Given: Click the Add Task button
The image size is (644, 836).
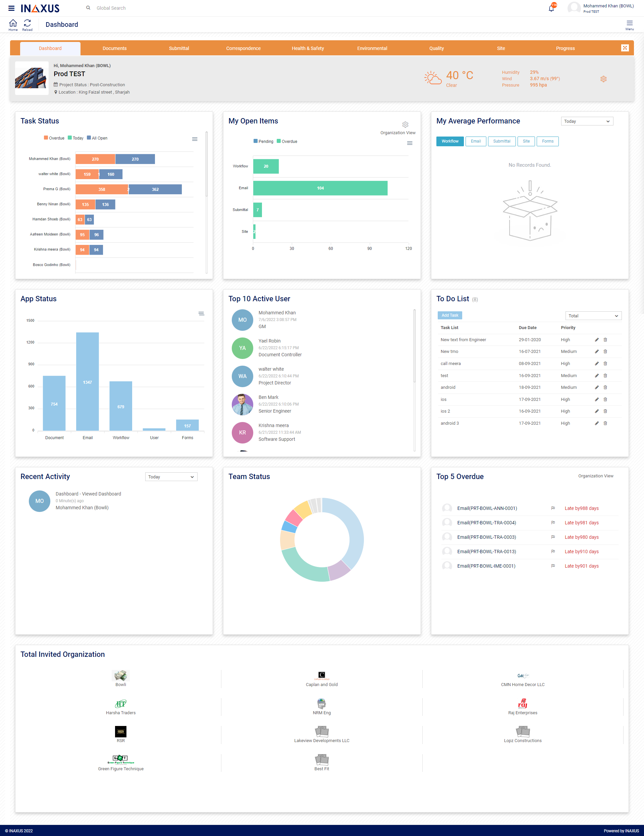Looking at the screenshot, I should pyautogui.click(x=449, y=315).
